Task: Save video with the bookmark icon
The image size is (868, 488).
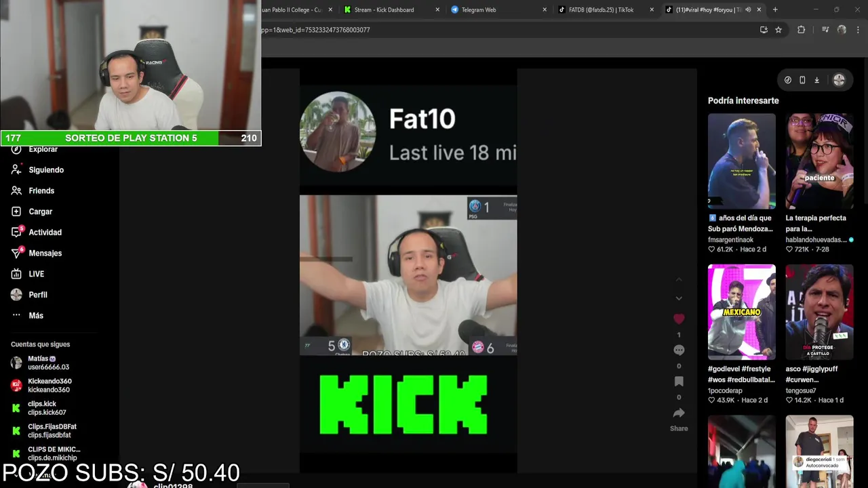Action: 679,382
